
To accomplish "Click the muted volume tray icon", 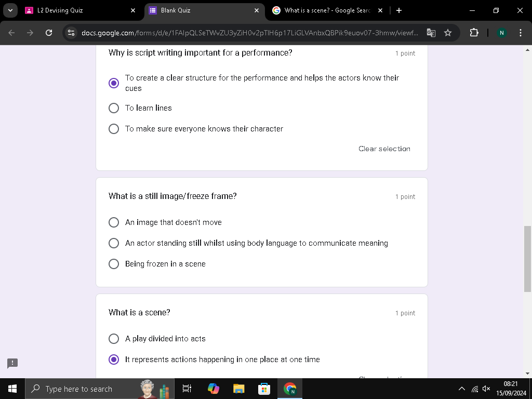I will coord(486,389).
